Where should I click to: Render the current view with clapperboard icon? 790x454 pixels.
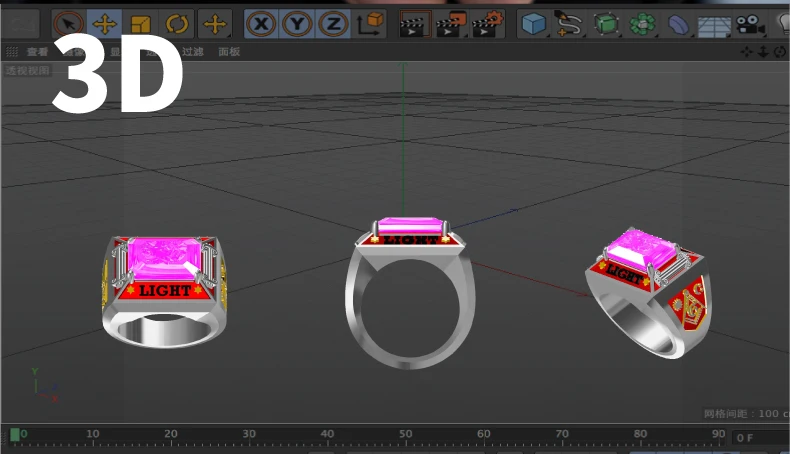(x=415, y=24)
